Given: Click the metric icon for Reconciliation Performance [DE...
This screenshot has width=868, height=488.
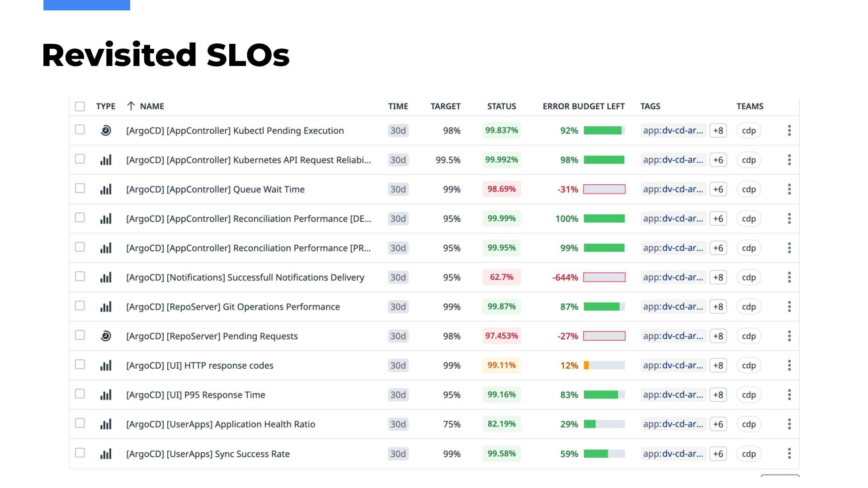Looking at the screenshot, I should (106, 219).
